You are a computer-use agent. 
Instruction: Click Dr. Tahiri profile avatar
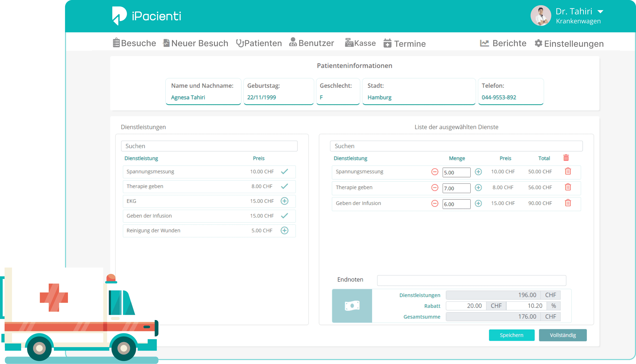541,16
